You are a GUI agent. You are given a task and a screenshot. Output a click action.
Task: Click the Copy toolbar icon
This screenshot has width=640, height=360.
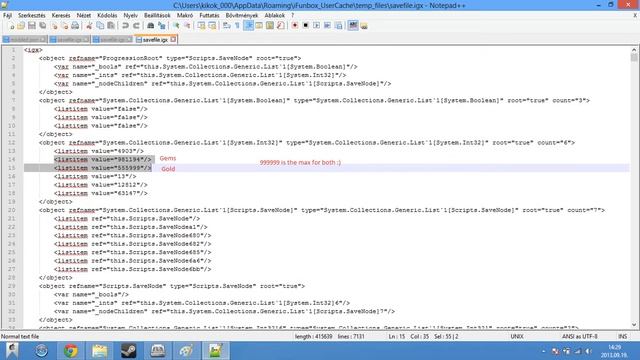click(100, 26)
